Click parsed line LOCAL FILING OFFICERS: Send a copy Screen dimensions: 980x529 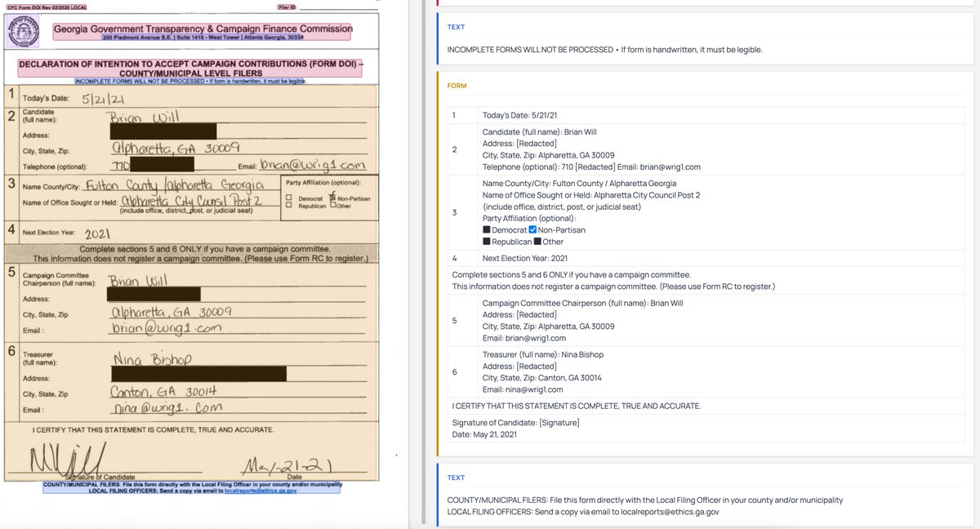[x=584, y=512]
